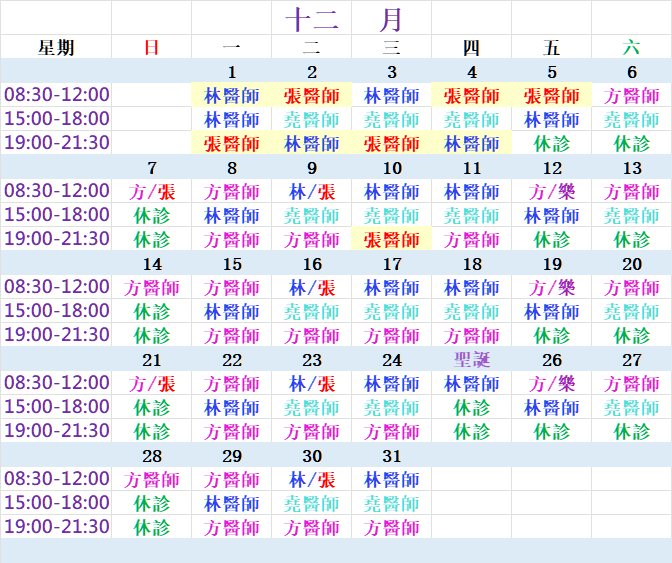Select the 星期 header cell

coord(56,47)
